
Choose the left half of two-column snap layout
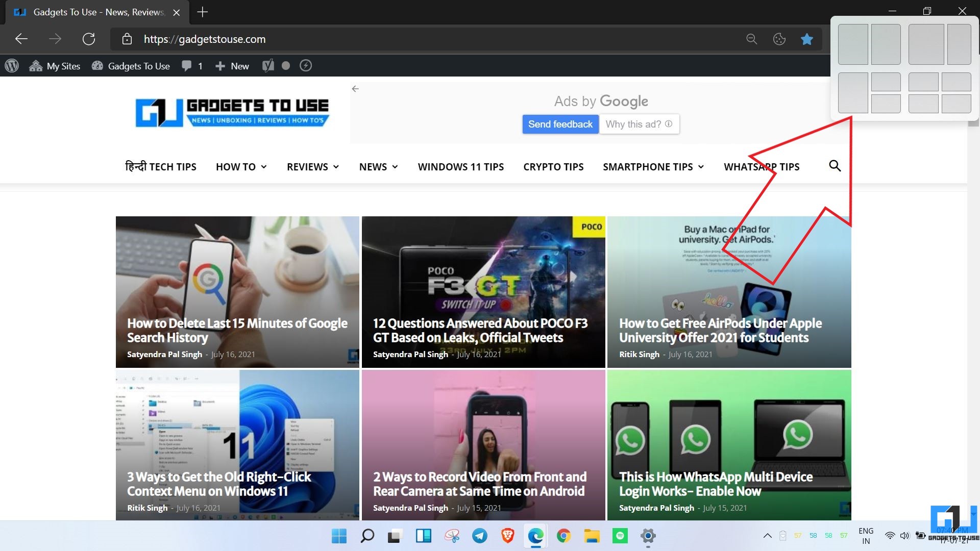(x=853, y=44)
